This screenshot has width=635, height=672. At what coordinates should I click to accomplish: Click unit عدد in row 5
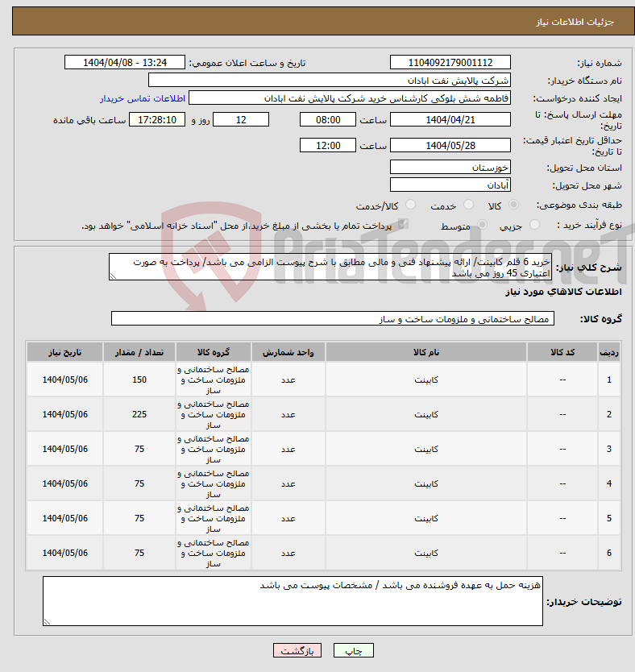(288, 519)
